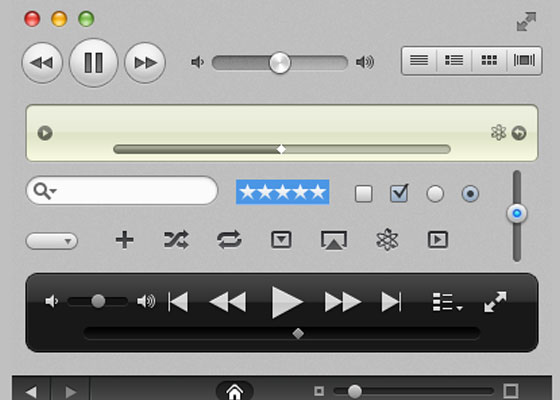The width and height of the screenshot is (560, 400).
Task: Click the rewind button in the top controls
Action: tap(42, 63)
